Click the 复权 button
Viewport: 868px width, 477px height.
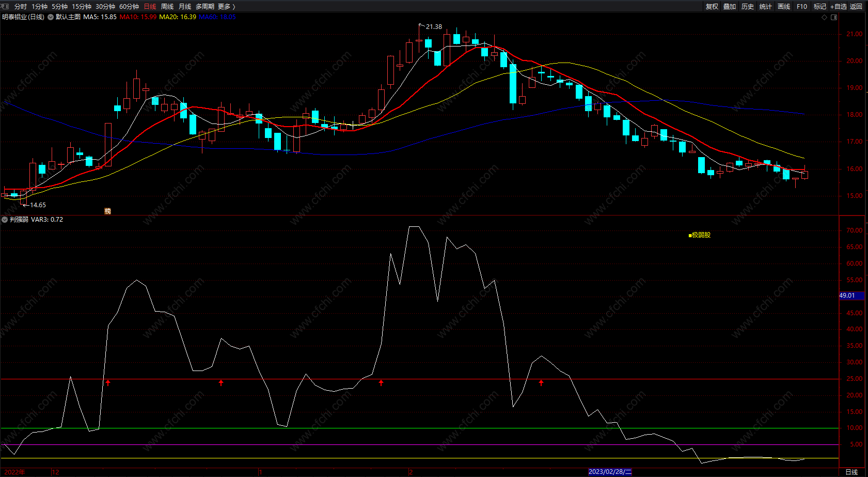pyautogui.click(x=712, y=6)
